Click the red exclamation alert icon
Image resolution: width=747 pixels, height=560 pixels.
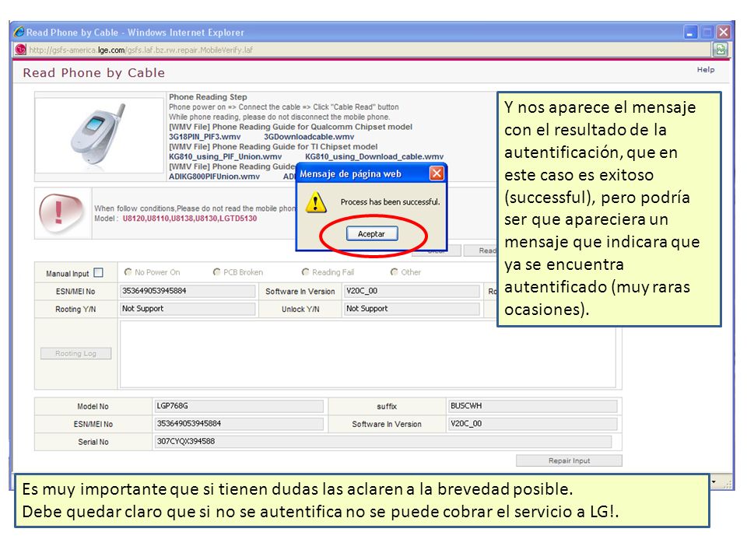click(x=61, y=213)
